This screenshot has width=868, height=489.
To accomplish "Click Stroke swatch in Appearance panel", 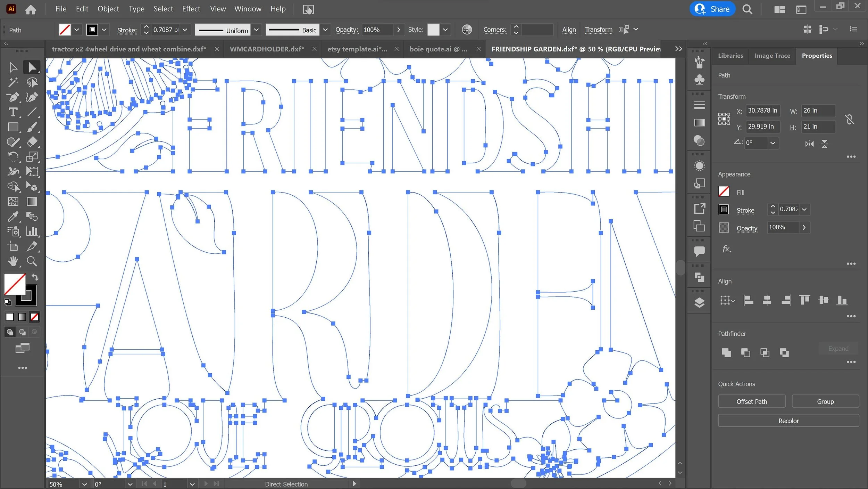I will [724, 210].
